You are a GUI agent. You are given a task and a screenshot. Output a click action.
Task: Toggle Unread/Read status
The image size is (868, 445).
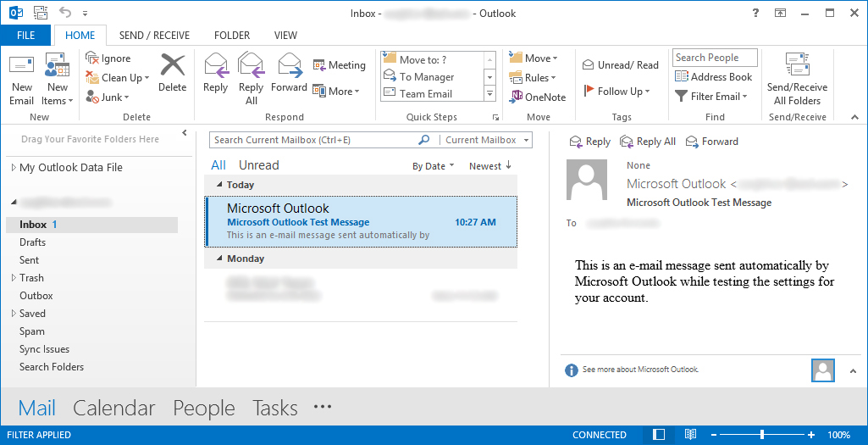pos(620,64)
